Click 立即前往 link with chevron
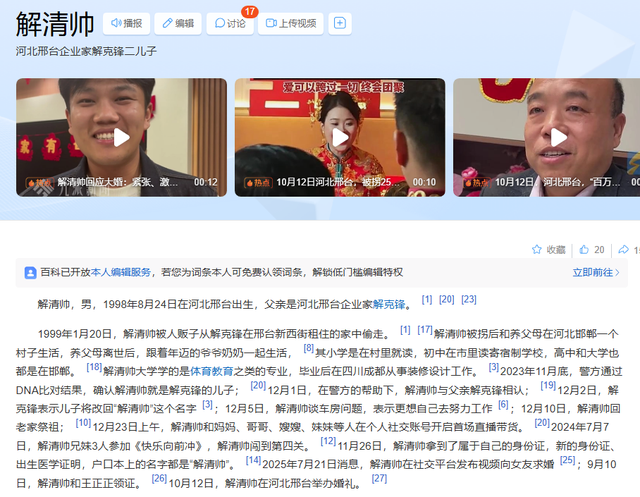 [596, 272]
